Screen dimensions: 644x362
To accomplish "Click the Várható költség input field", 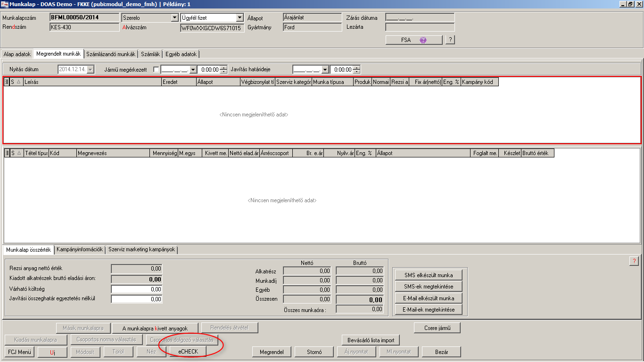I will (137, 289).
